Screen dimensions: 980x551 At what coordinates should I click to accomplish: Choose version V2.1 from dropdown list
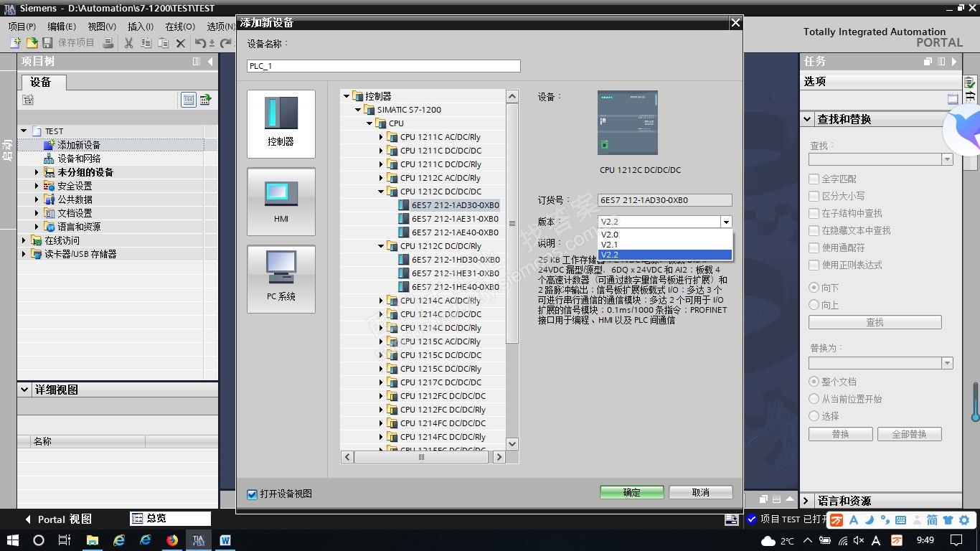pos(665,245)
